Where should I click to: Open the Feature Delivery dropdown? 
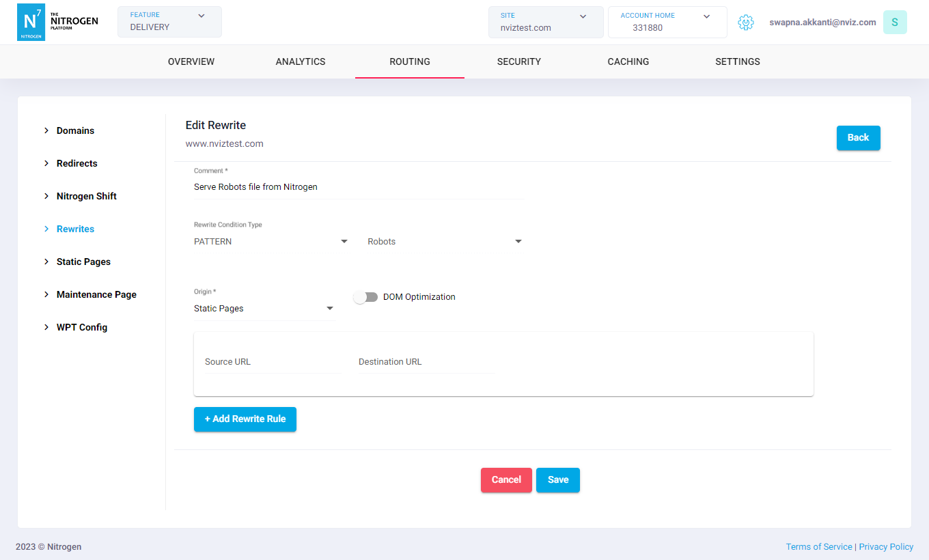169,22
